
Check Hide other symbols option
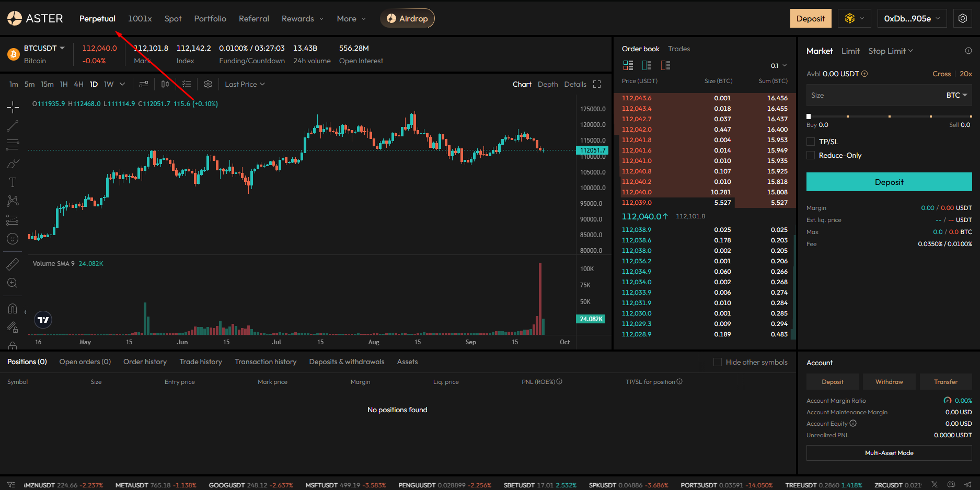click(x=718, y=362)
